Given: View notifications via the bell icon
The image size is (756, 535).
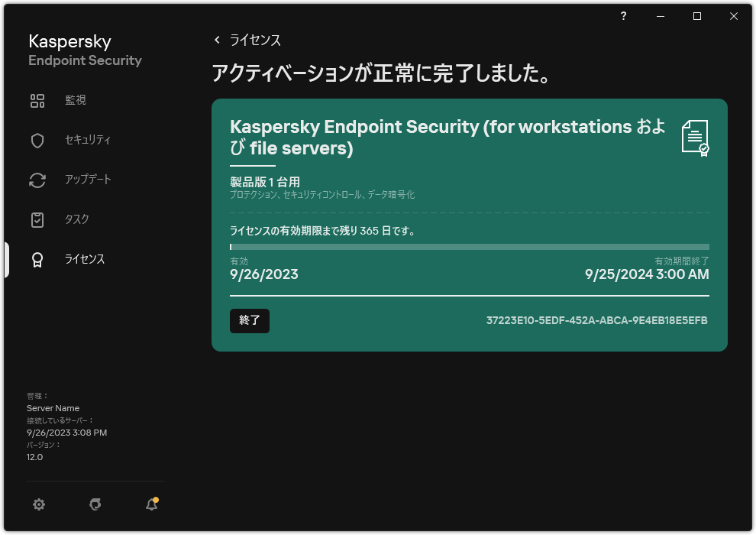Looking at the screenshot, I should click(x=151, y=504).
